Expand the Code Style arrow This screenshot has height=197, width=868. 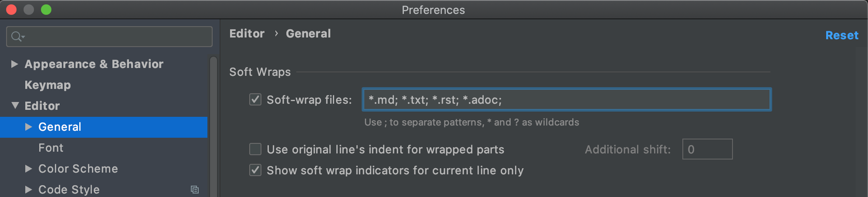point(29,190)
